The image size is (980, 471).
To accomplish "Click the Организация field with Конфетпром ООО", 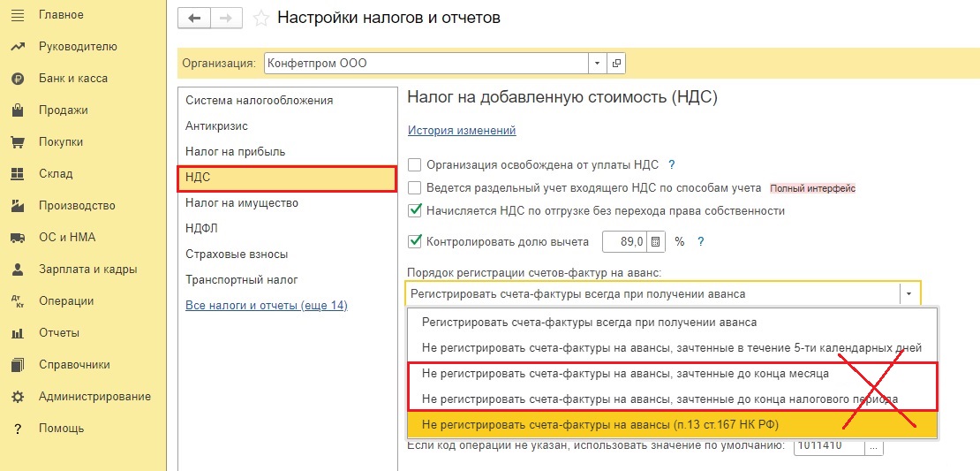I will pyautogui.click(x=427, y=63).
